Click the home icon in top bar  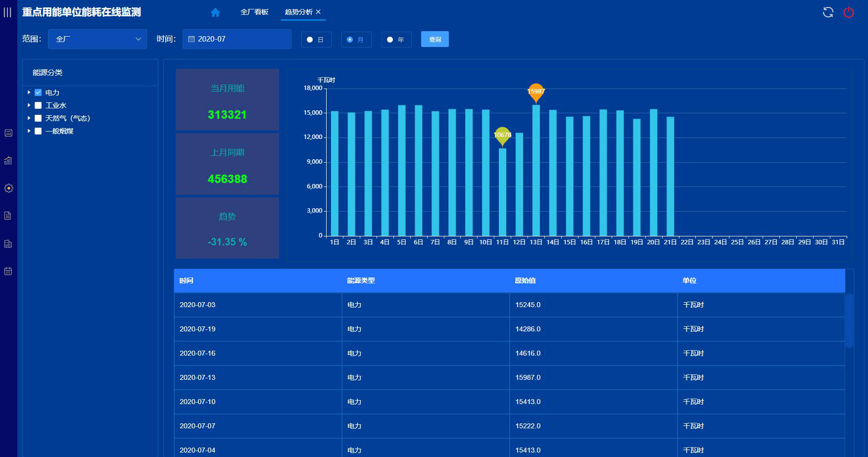215,12
